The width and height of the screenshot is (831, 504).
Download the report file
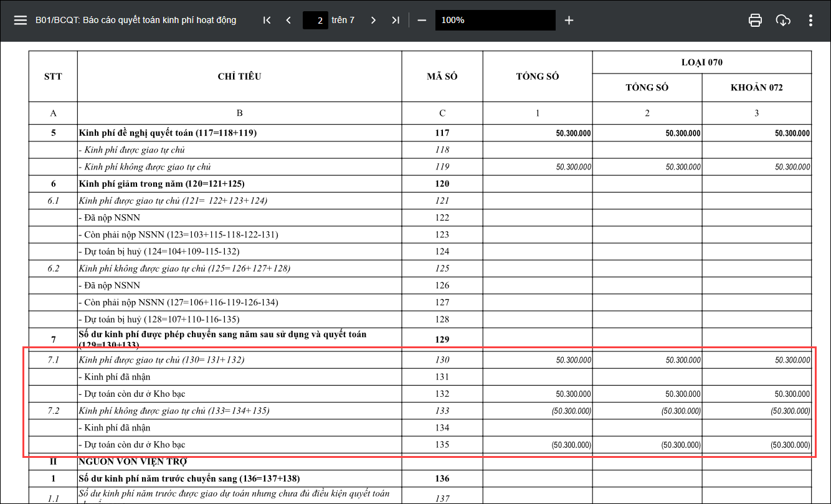point(783,20)
